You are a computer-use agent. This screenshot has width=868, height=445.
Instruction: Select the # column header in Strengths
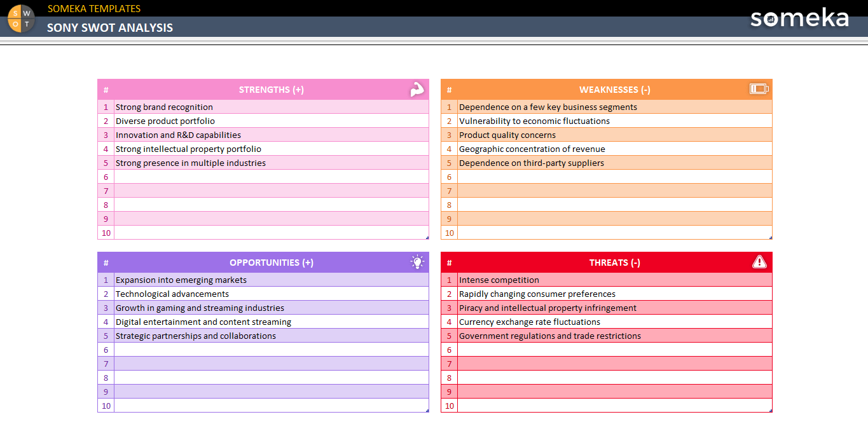point(106,90)
